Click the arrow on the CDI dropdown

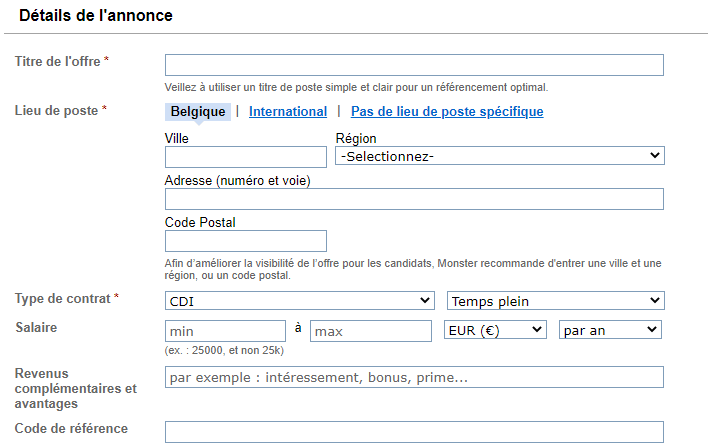(425, 300)
